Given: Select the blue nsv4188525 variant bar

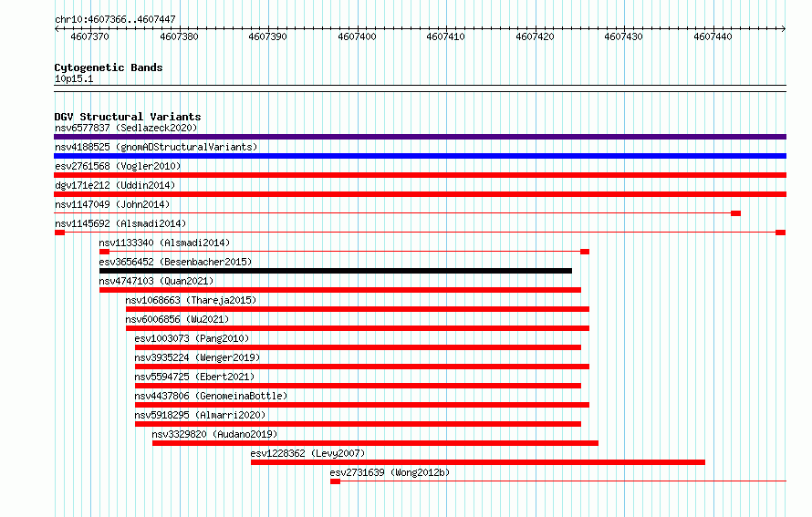Looking at the screenshot, I should (420, 156).
